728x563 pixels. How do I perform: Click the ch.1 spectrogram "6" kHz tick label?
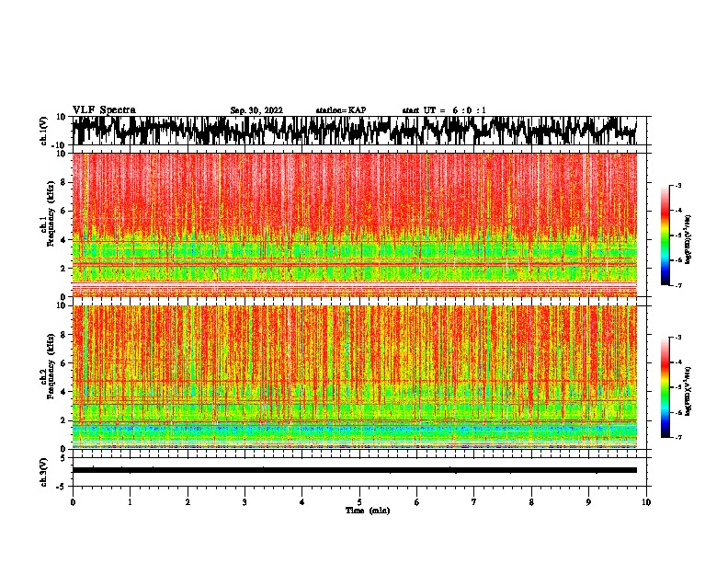64,211
